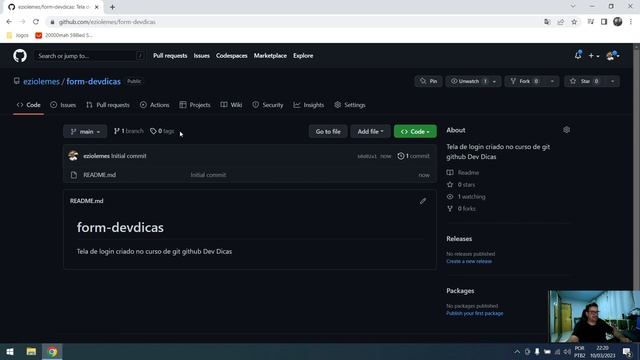
Task: Expand the Fork dropdown arrow
Action: tap(552, 81)
